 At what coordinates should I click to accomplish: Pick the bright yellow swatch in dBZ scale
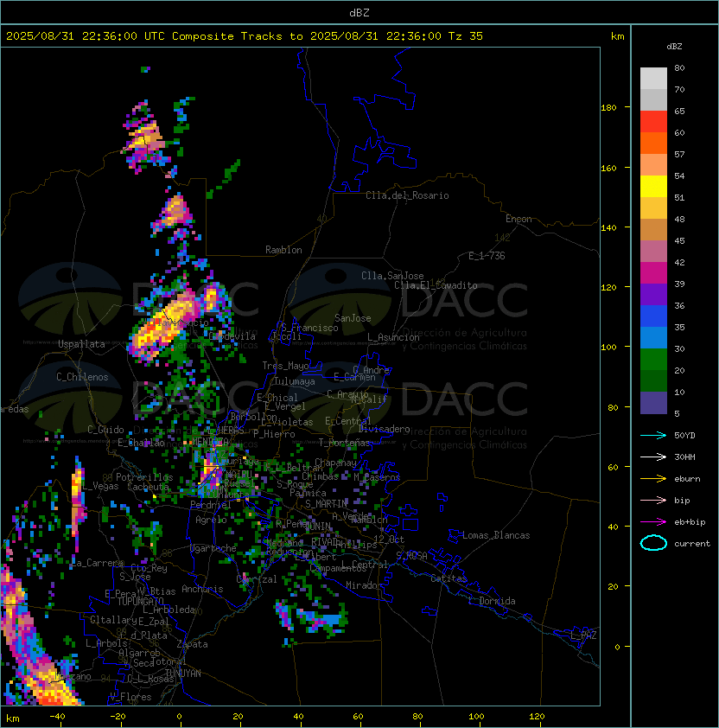(x=653, y=187)
